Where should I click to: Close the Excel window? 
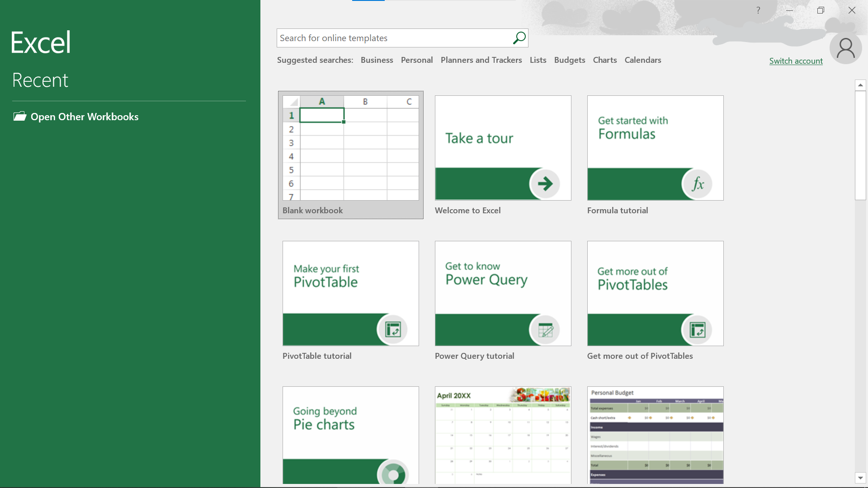tap(852, 10)
